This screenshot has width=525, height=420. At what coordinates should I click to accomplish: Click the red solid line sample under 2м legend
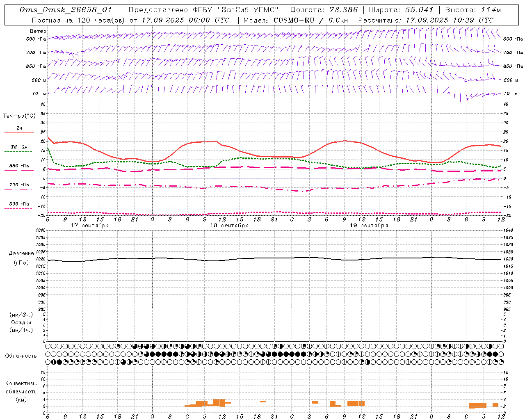coord(19,132)
